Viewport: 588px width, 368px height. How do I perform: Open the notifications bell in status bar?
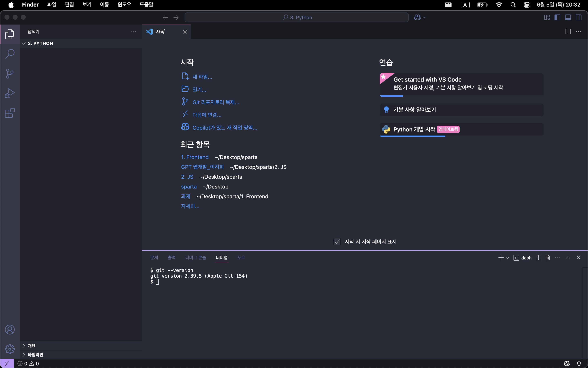coord(579,363)
